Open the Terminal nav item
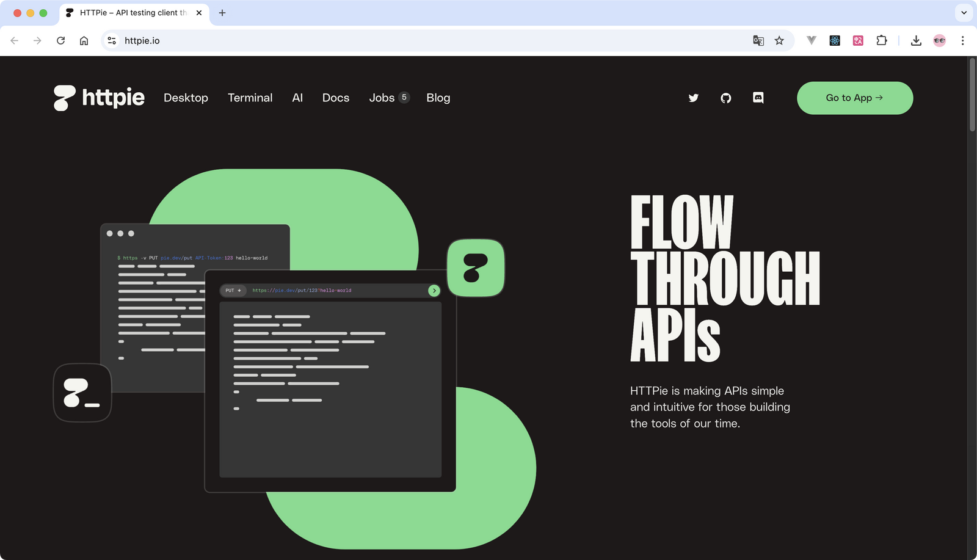The height and width of the screenshot is (560, 977). click(250, 98)
